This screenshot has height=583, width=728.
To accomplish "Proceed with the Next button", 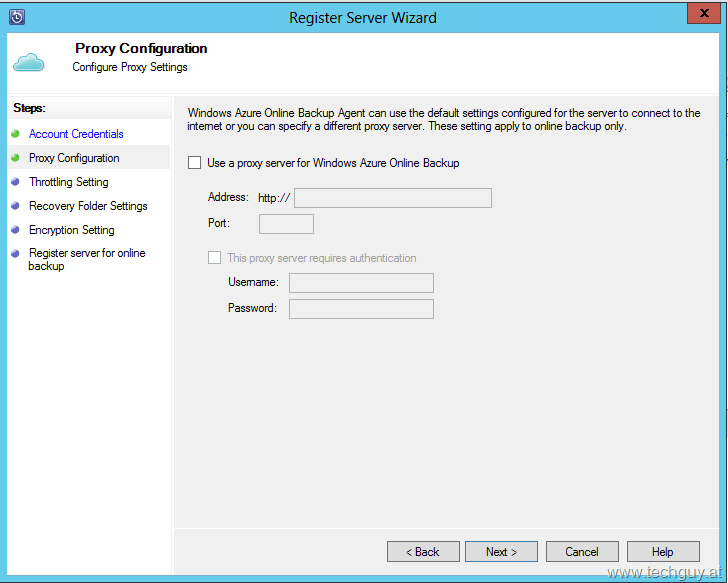I will tap(501, 551).
